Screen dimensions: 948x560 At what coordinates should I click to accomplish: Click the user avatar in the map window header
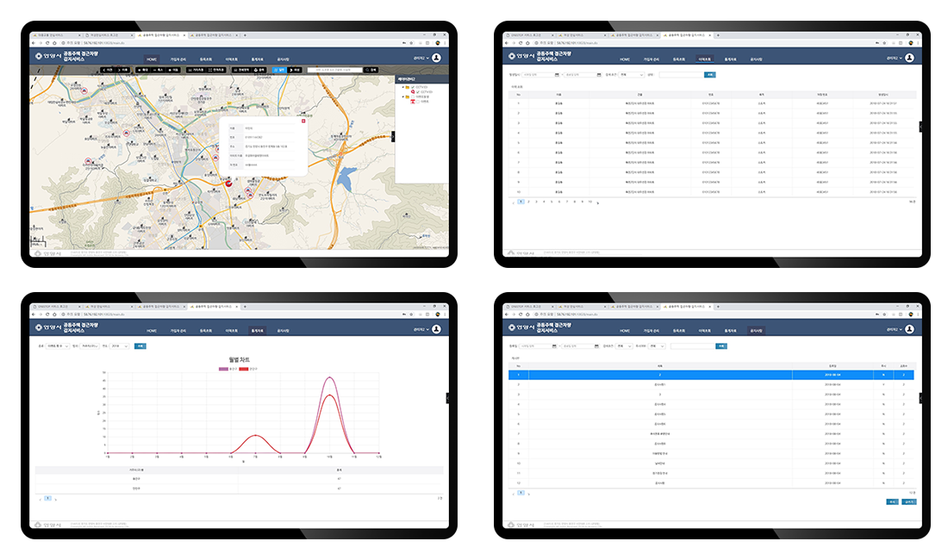point(436,58)
